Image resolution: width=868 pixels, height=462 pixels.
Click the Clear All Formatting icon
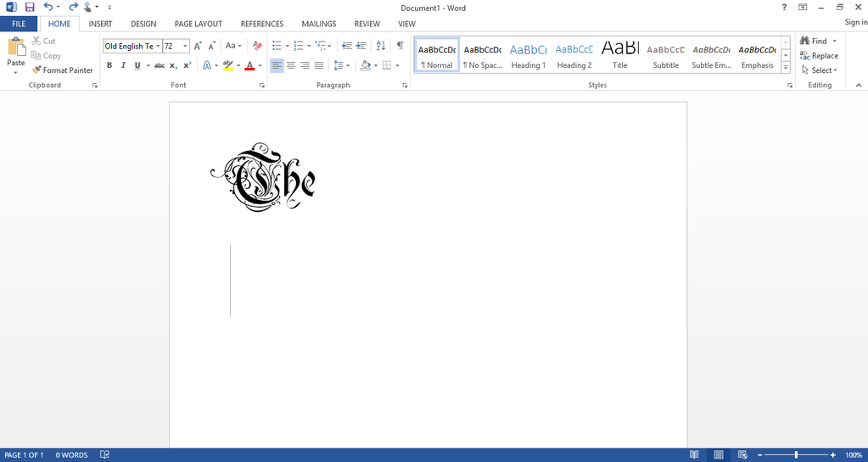[257, 46]
